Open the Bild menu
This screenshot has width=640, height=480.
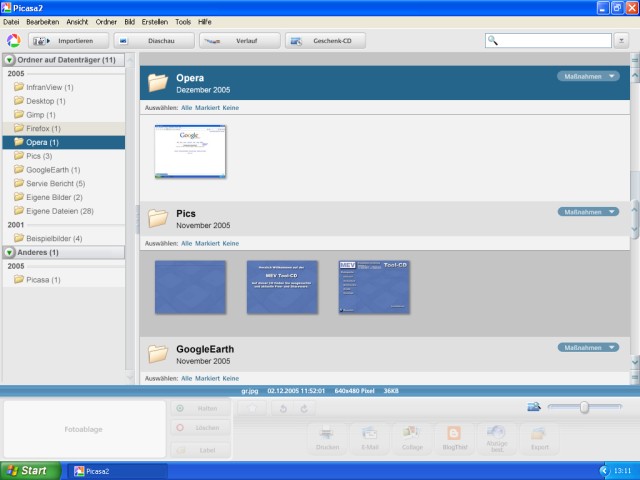click(x=129, y=22)
